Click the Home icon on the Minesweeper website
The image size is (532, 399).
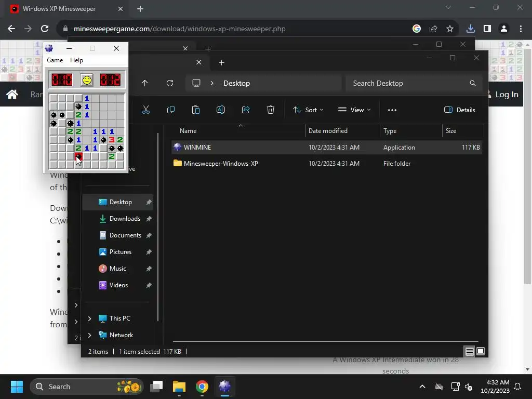12,95
